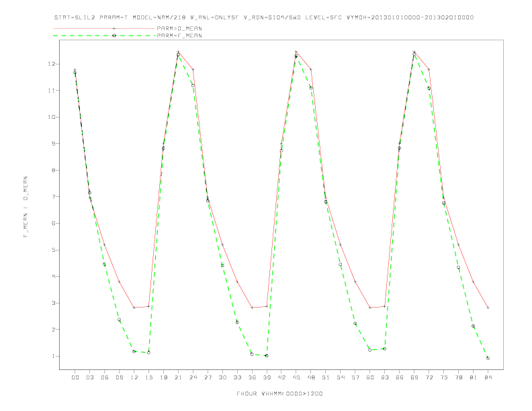The width and height of the screenshot is (532, 411).
Task: Click y-axis tick label 12
Action: click(52, 64)
